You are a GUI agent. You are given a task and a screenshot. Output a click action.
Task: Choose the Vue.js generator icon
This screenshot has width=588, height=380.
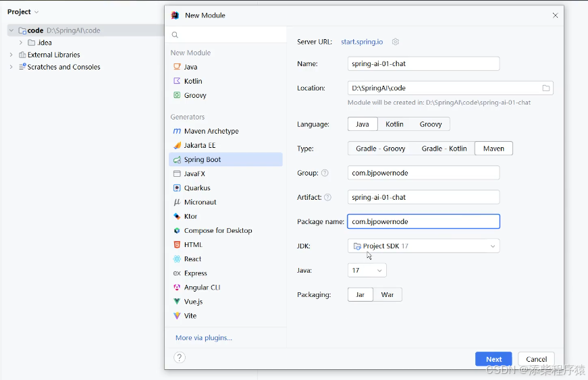point(177,301)
